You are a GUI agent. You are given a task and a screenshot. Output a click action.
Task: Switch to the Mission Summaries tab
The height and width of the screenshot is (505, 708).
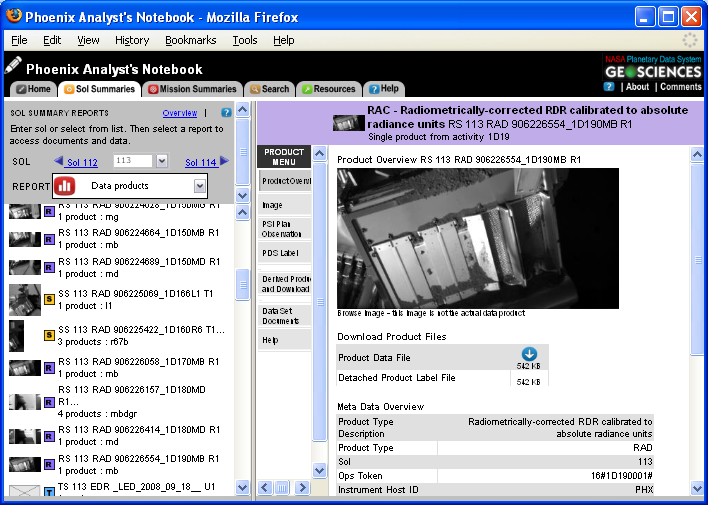pos(192,89)
